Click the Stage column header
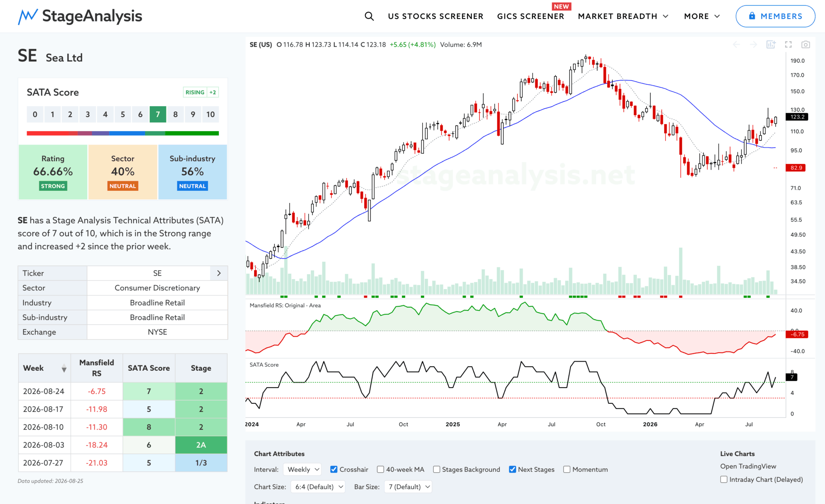 [201, 368]
